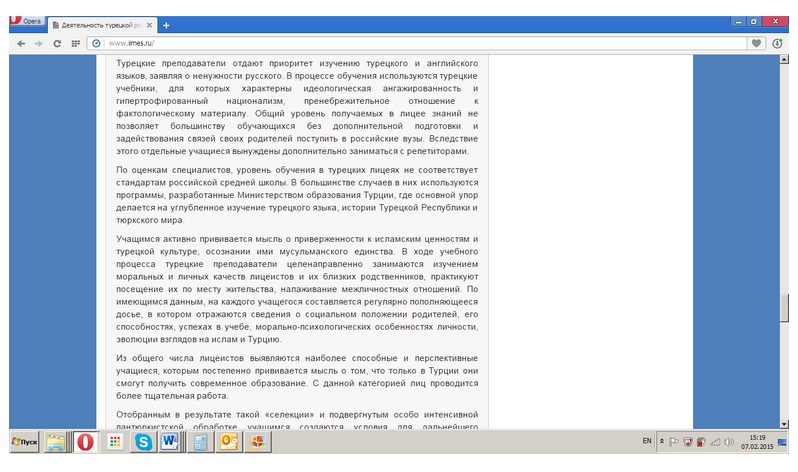This screenshot has width=798, height=472.
Task: Open the red shield antivirus tray icon
Action: (688, 442)
